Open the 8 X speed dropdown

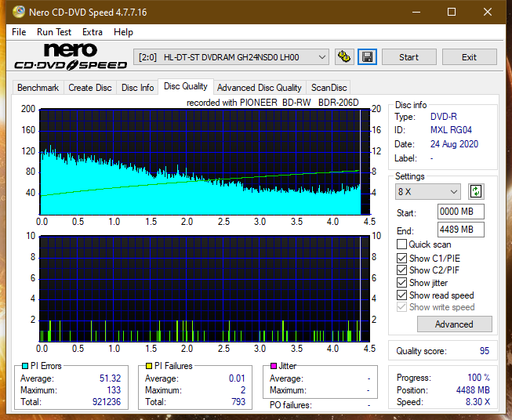pos(428,191)
